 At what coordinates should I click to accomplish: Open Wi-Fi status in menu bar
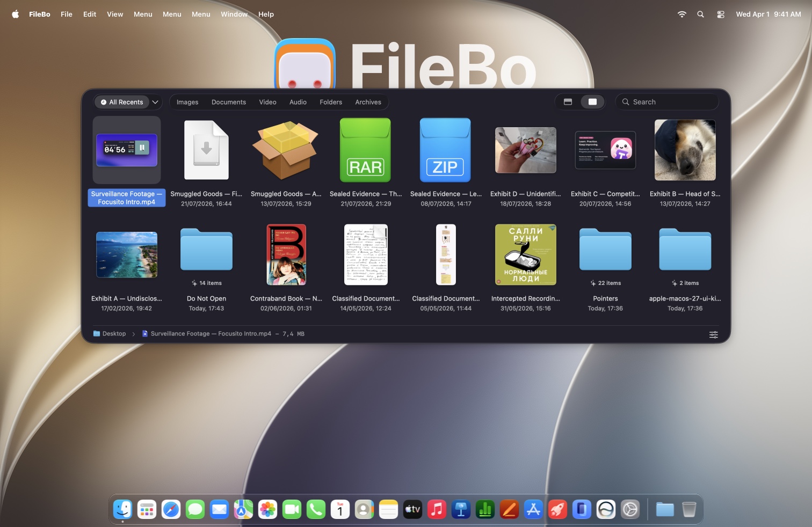pos(682,14)
